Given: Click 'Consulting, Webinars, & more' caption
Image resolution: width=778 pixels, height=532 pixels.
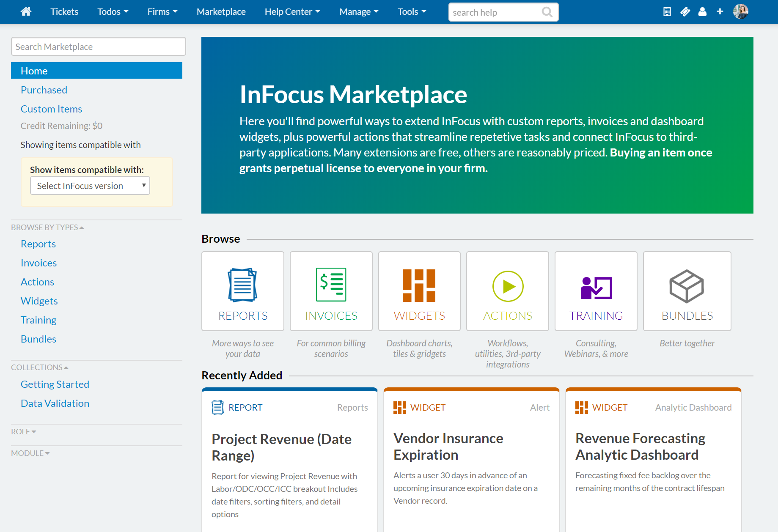Looking at the screenshot, I should click(x=596, y=348).
